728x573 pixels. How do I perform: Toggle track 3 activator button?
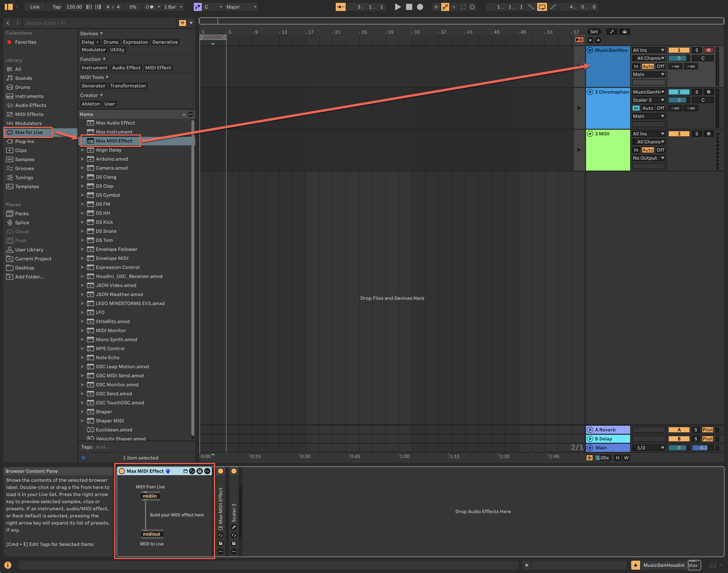[x=679, y=134]
